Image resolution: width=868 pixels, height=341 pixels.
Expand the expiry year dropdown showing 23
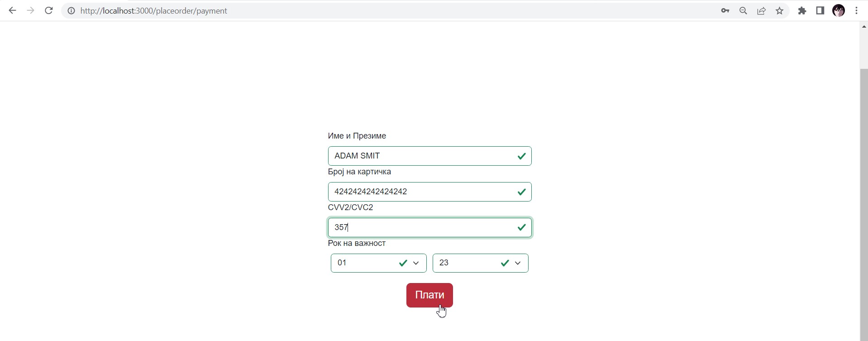point(480,263)
